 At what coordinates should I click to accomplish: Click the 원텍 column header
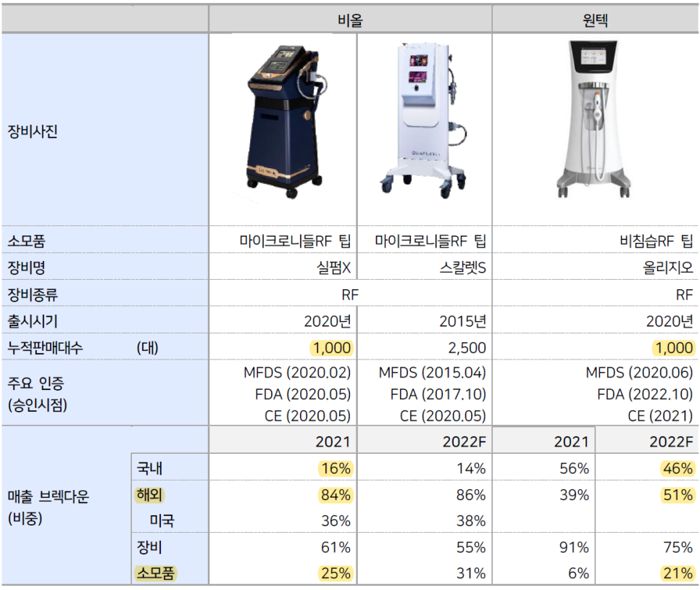pos(595,20)
